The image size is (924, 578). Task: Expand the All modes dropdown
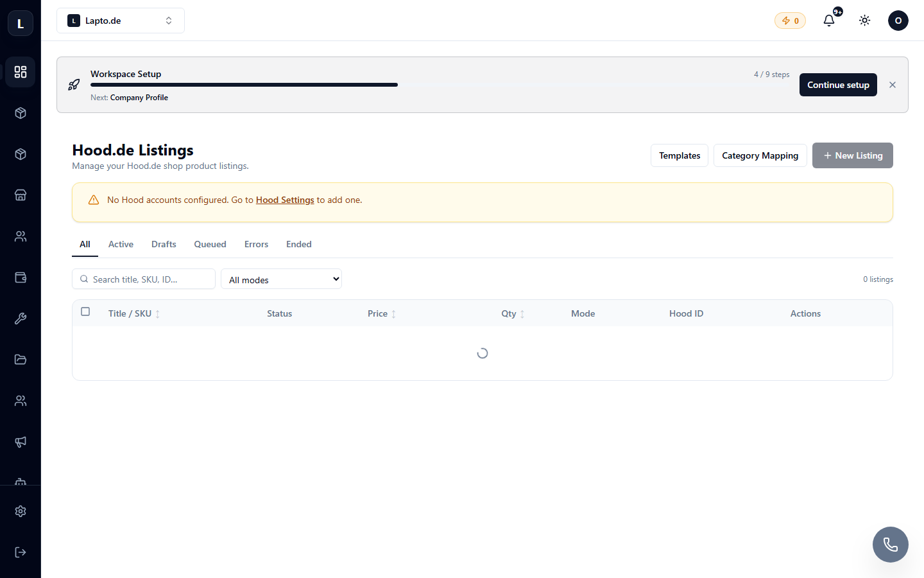click(x=282, y=279)
